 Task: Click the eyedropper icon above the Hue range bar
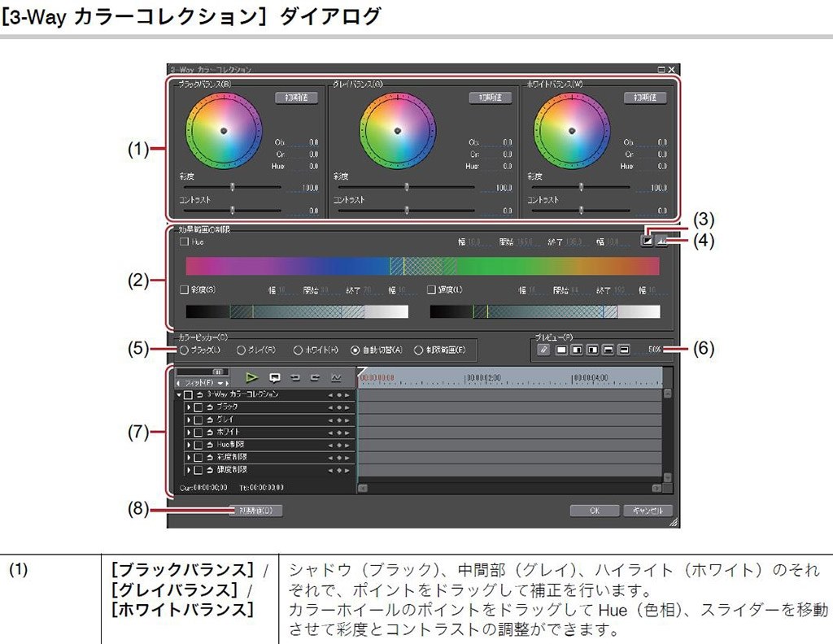(x=648, y=240)
